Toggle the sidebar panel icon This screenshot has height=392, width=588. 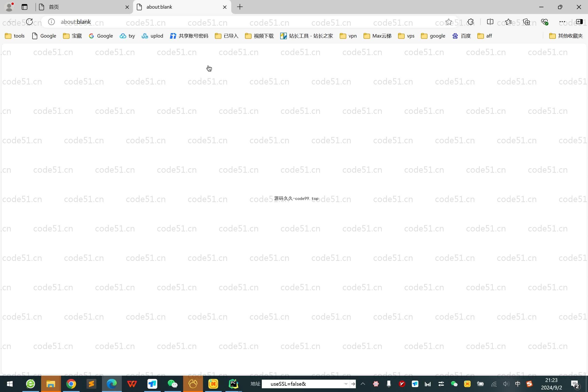579,22
